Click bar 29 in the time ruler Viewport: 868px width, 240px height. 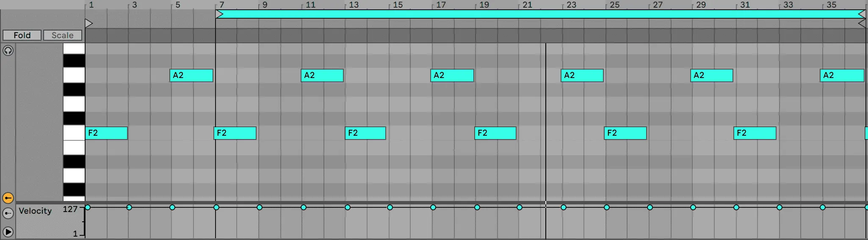[701, 5]
